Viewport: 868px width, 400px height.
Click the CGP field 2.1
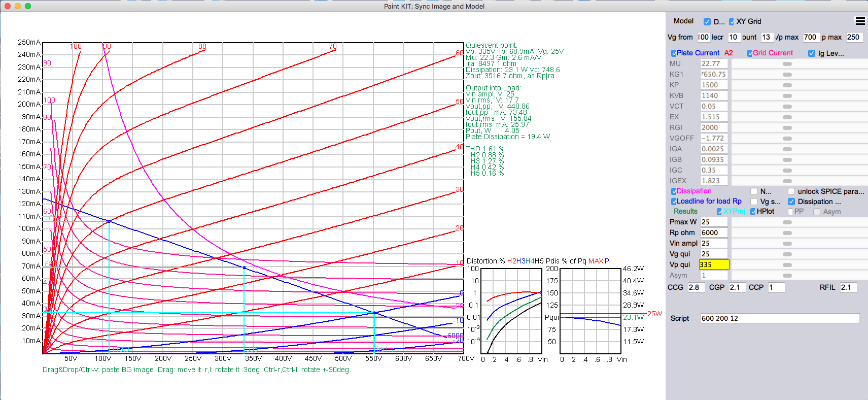pos(737,287)
